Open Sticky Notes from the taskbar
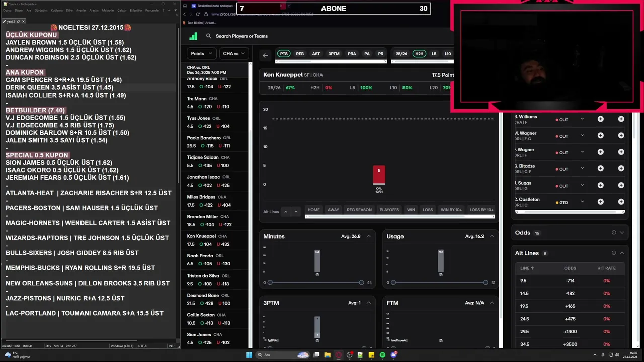The width and height of the screenshot is (644, 362). 372,355
